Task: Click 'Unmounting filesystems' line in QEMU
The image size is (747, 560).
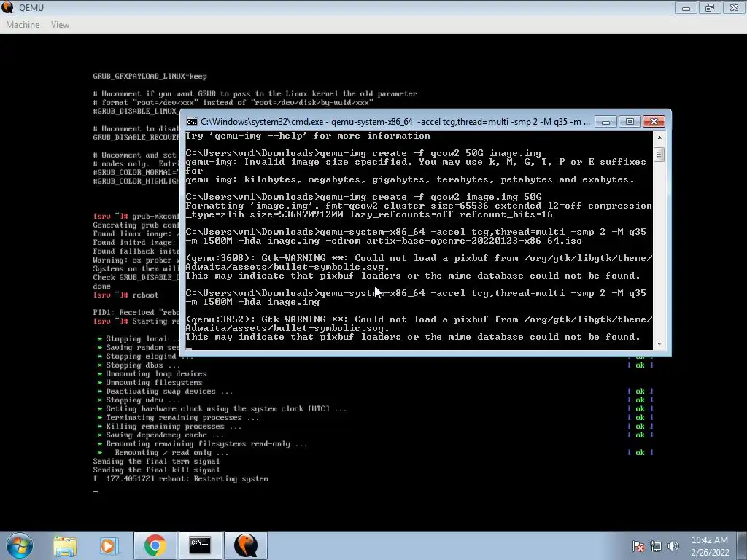Action: 150,382
